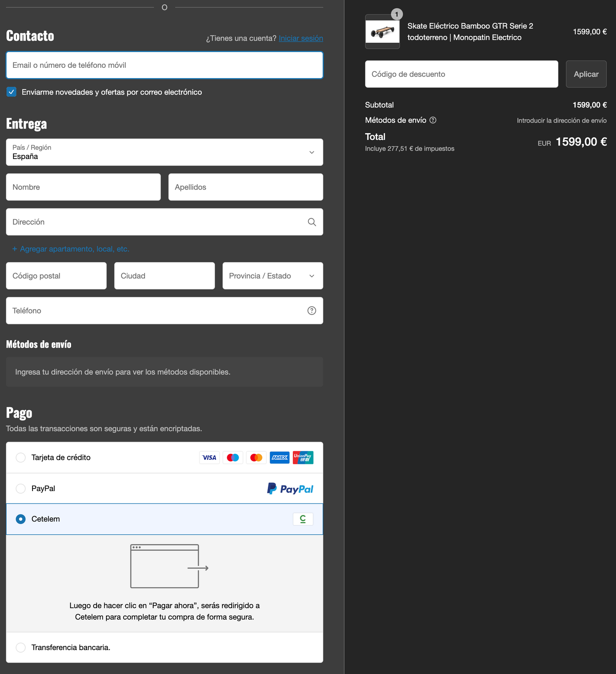Click the PayPal logo
The width and height of the screenshot is (616, 674).
pyautogui.click(x=290, y=489)
